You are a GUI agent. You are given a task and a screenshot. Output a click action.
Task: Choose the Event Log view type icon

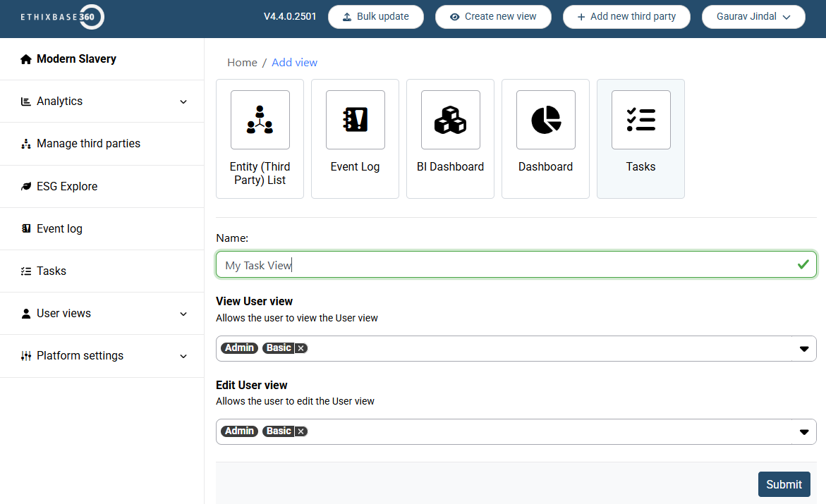coord(355,120)
